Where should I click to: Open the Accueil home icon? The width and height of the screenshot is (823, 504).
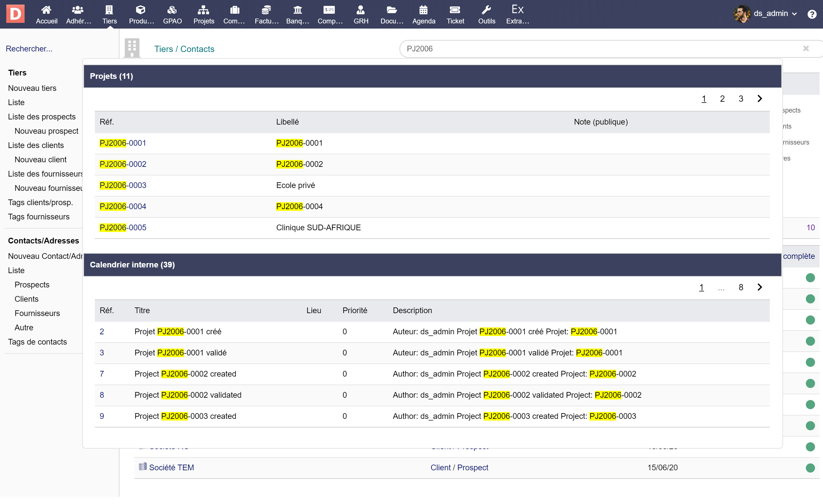coord(46,10)
